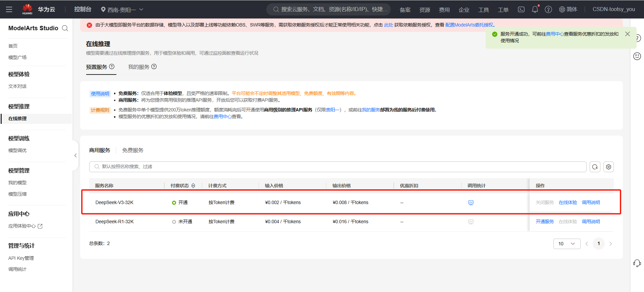This screenshot has height=292, width=644.
Task: Click 我的服务 link in billing rules
Action: pyautogui.click(x=371, y=110)
